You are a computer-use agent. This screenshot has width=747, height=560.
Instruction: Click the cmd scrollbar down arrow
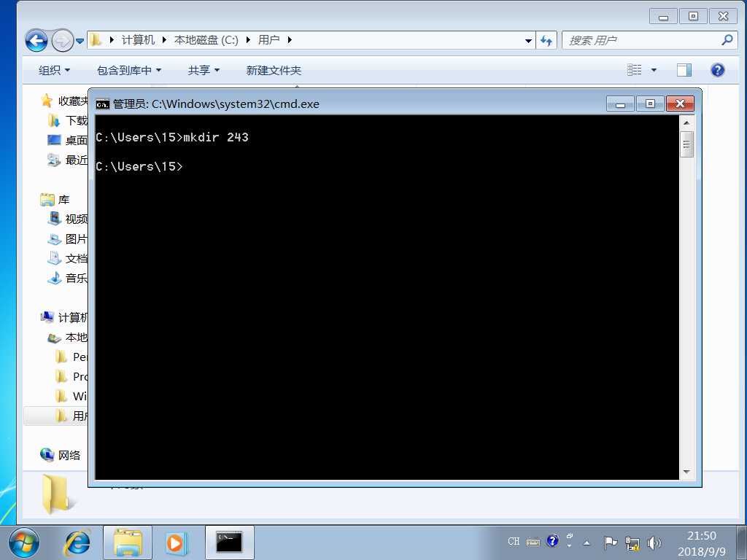coord(686,472)
